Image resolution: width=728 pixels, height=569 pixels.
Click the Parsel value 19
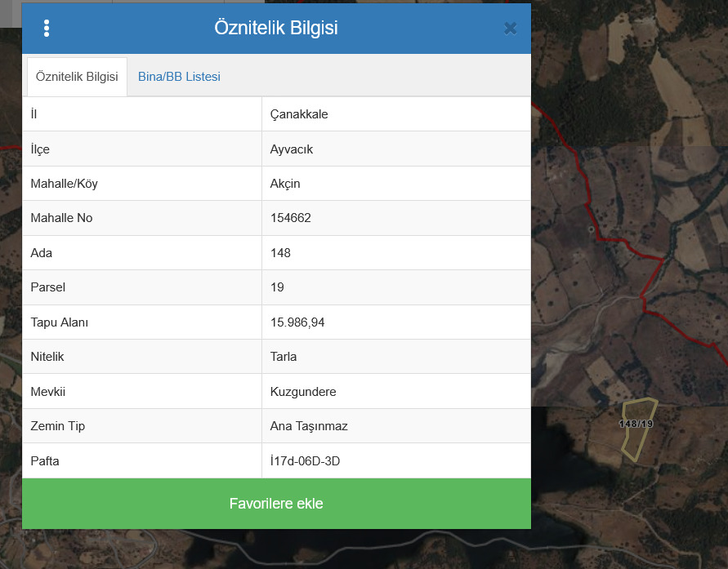pyautogui.click(x=277, y=287)
